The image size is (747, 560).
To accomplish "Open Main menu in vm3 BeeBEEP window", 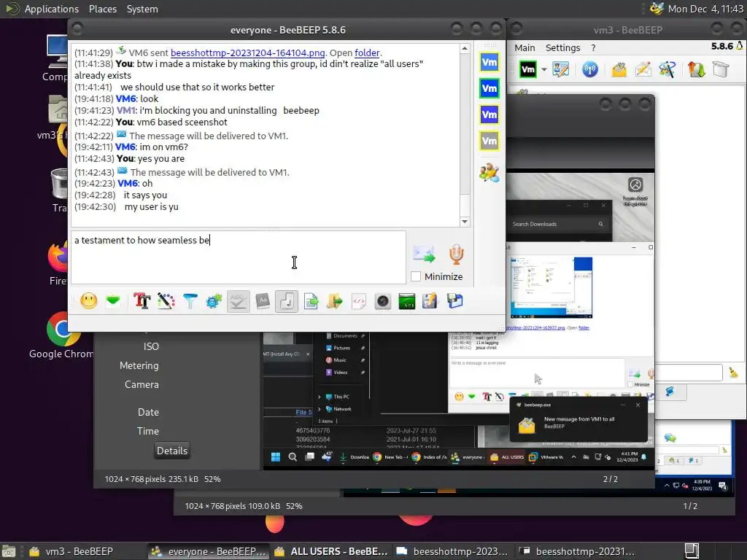I will pyautogui.click(x=525, y=47).
